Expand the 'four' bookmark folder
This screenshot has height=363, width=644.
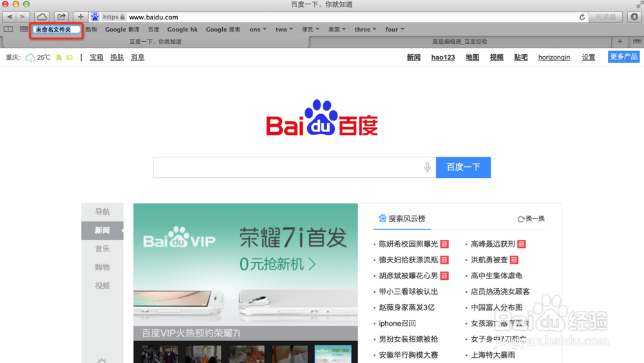pyautogui.click(x=395, y=29)
